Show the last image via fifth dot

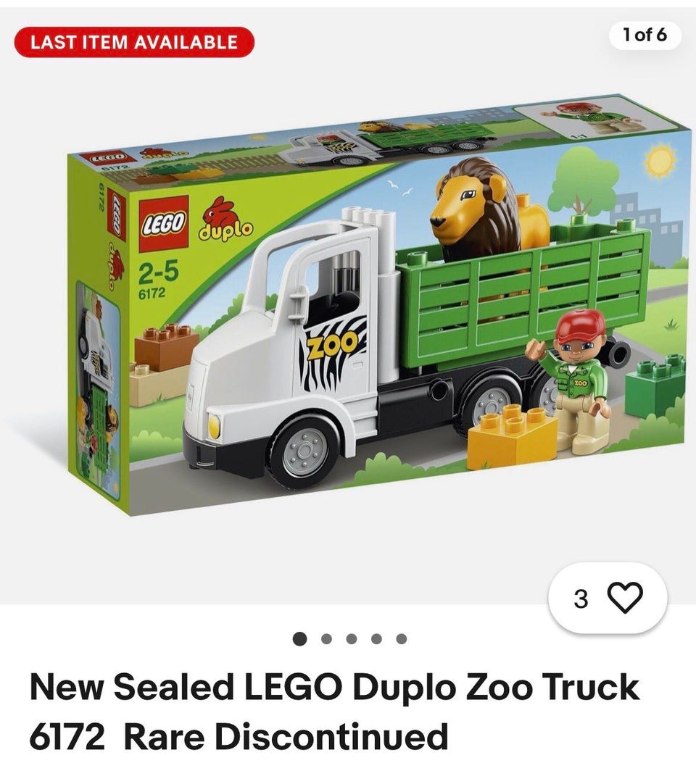tap(402, 638)
